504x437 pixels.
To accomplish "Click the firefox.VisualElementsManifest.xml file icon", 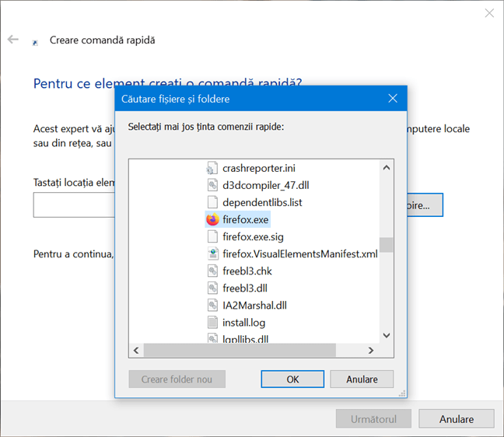I will coord(213,254).
